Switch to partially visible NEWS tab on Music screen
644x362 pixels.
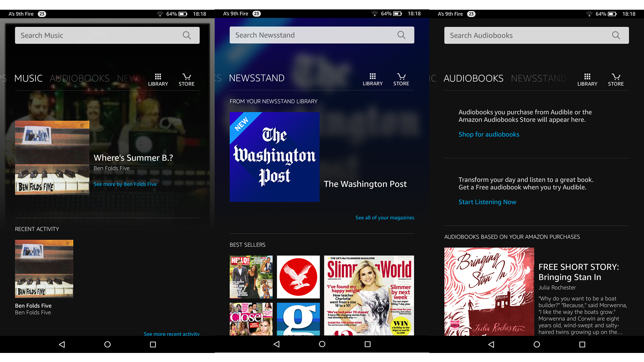[130, 78]
